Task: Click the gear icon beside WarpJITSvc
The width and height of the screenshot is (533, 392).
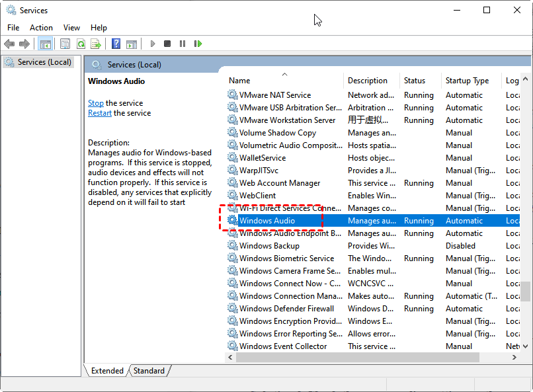Action: click(233, 170)
